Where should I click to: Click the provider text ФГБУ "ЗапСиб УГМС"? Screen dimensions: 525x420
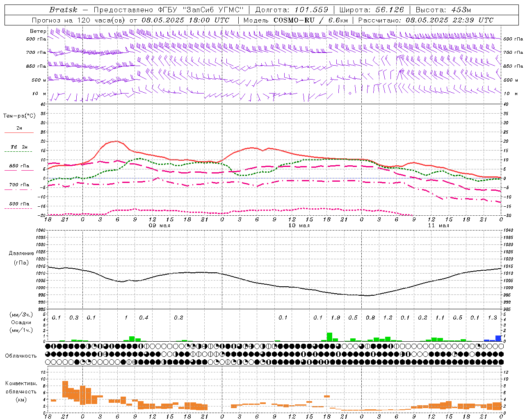[201, 10]
